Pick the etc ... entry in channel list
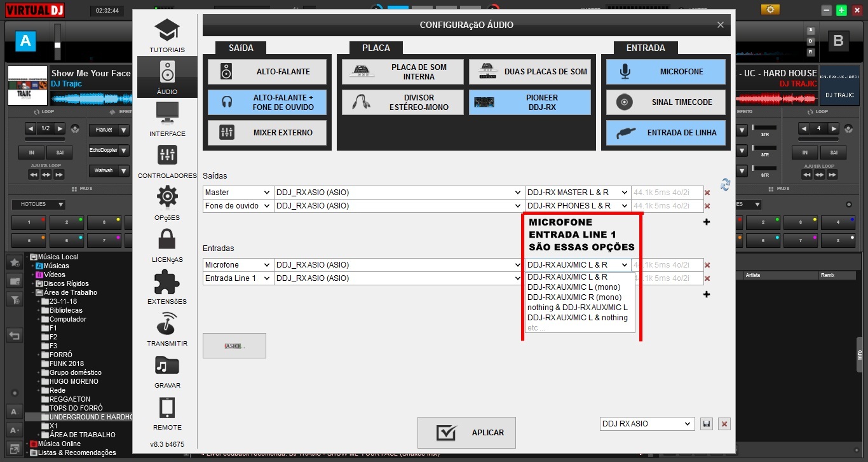868x462 pixels. pos(536,328)
